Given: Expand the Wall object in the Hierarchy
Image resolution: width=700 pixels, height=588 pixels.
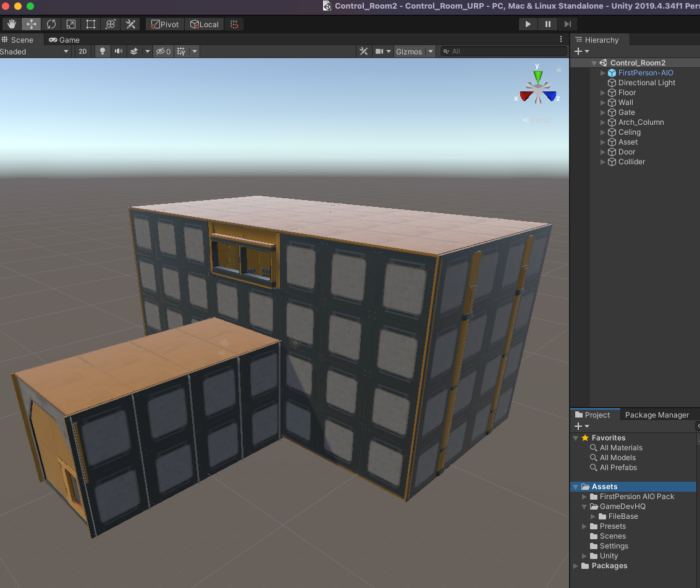Looking at the screenshot, I should click(x=602, y=102).
